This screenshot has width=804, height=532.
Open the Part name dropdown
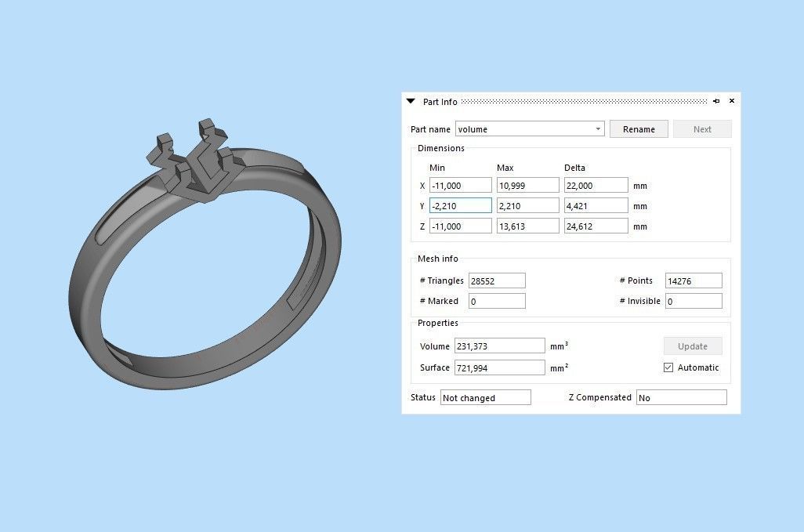[598, 128]
